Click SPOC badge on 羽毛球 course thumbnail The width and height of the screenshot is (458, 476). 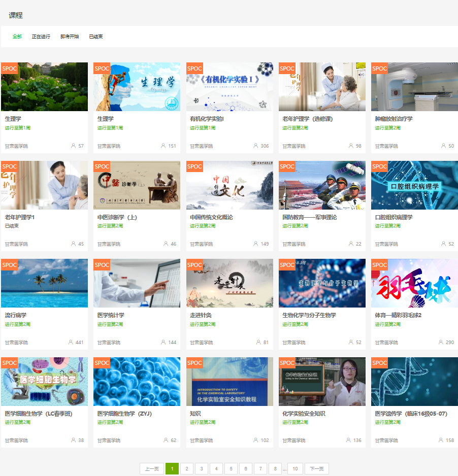[x=379, y=265]
